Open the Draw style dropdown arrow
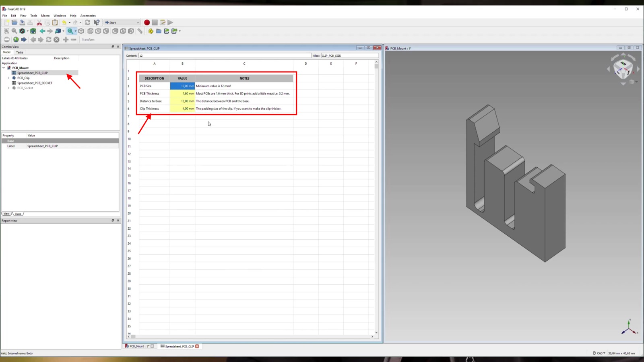Viewport: 644px width, 362px height. point(27,31)
